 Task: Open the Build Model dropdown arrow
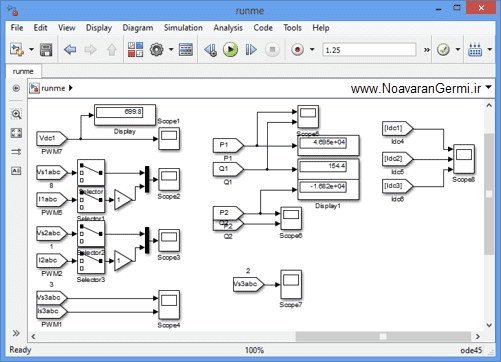tap(490, 50)
